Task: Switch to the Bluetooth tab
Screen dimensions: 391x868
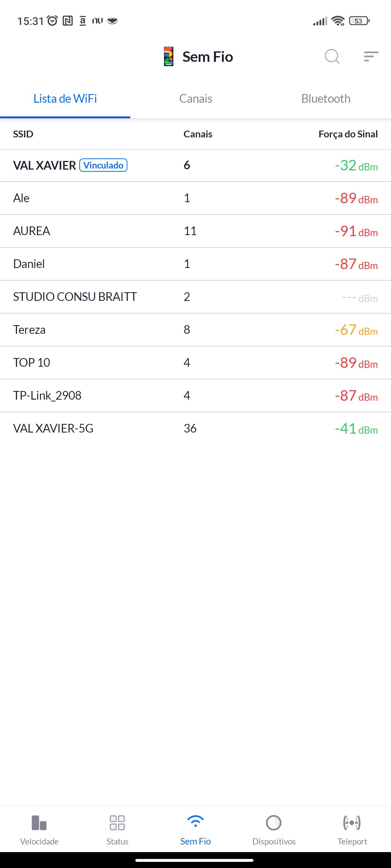Action: pos(326,99)
